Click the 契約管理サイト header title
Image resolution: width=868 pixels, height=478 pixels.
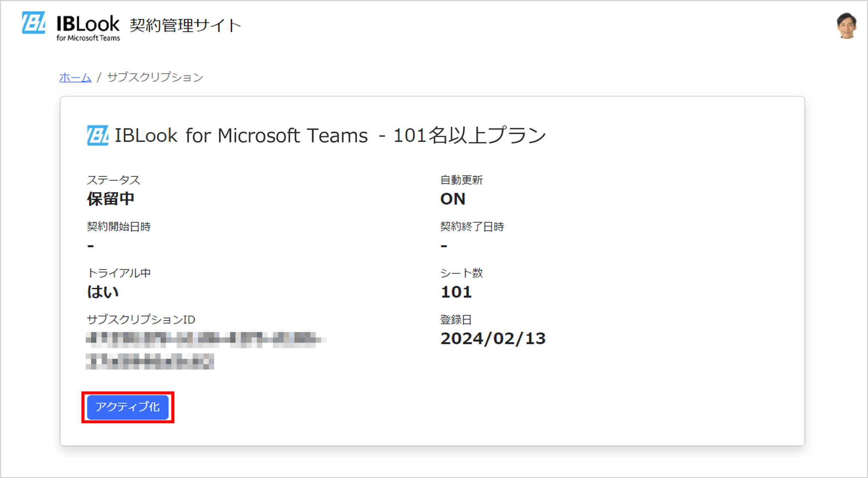point(185,25)
